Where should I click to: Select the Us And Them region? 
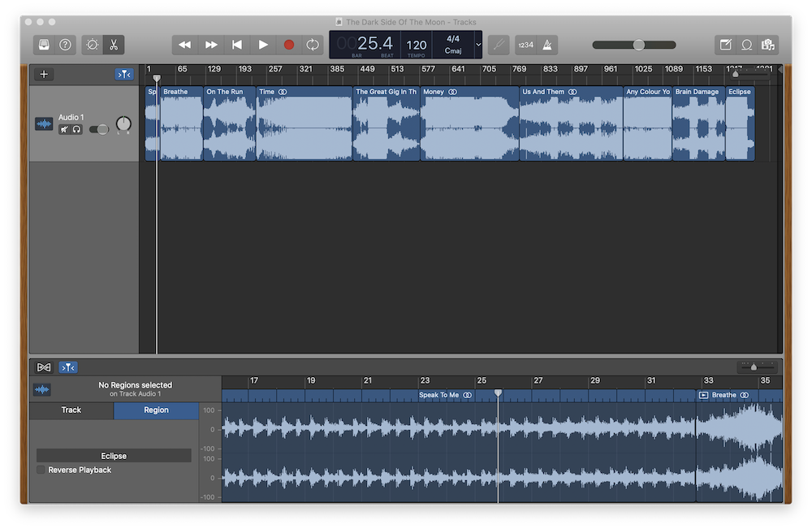[x=571, y=124]
